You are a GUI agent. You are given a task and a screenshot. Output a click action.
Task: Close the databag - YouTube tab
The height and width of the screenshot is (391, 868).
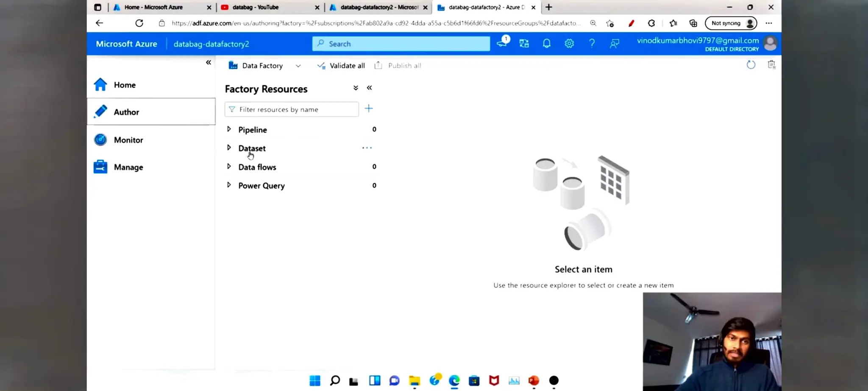tap(317, 7)
